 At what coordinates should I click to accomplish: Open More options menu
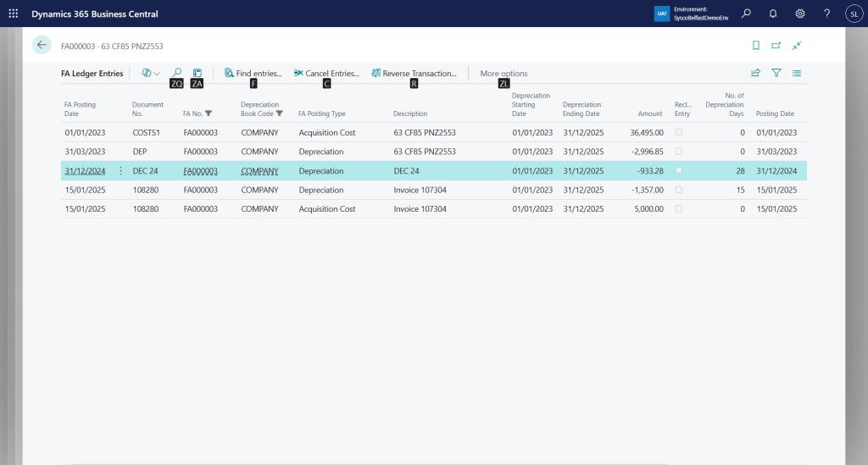tap(504, 74)
